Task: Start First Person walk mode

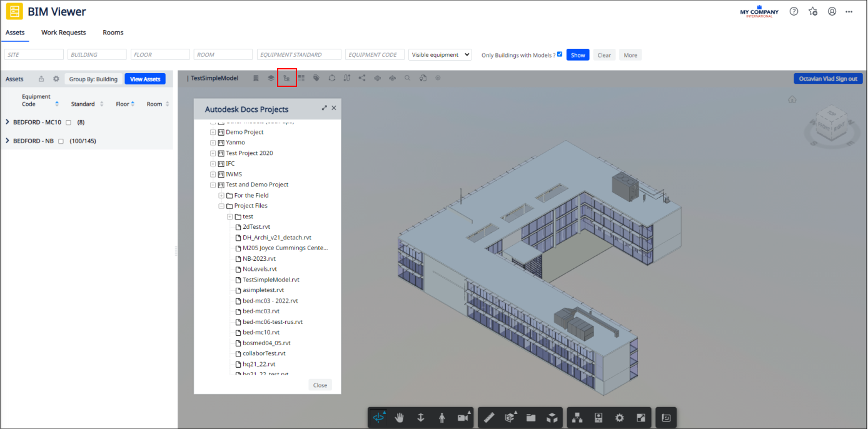Action: tap(442, 418)
